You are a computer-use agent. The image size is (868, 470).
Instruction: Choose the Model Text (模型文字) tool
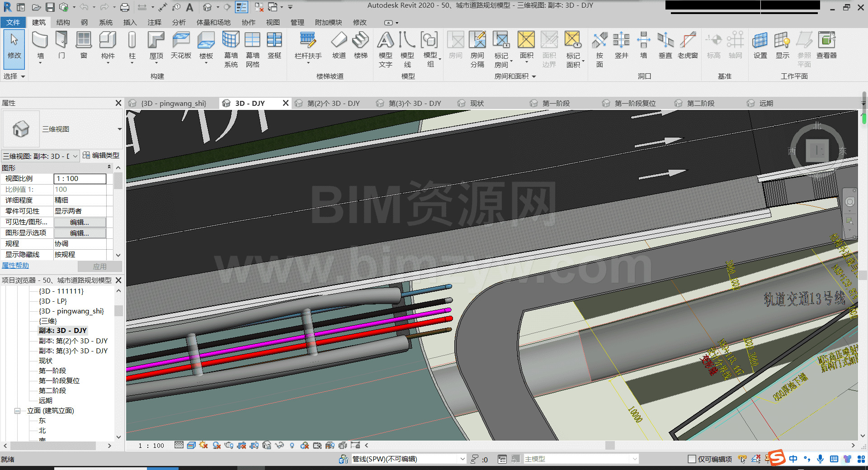tap(386, 49)
